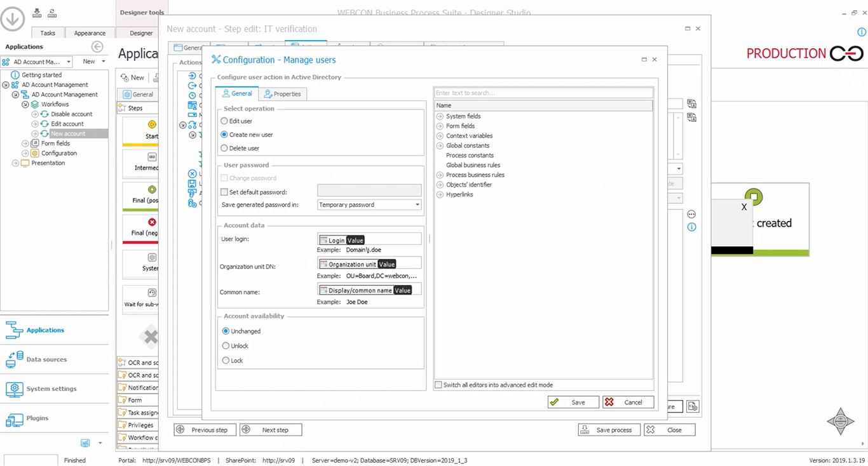Viewport: 868px width, 466px height.
Task: Open the Data sources section icon
Action: pos(14,359)
